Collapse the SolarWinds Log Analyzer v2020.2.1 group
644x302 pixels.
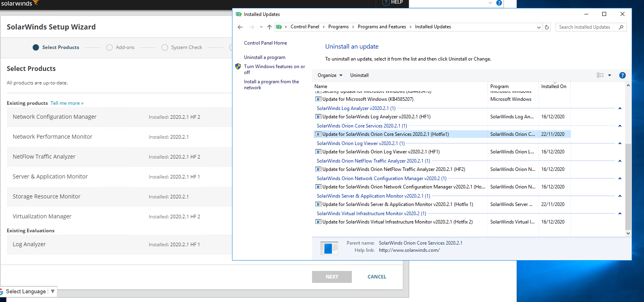tap(620, 108)
